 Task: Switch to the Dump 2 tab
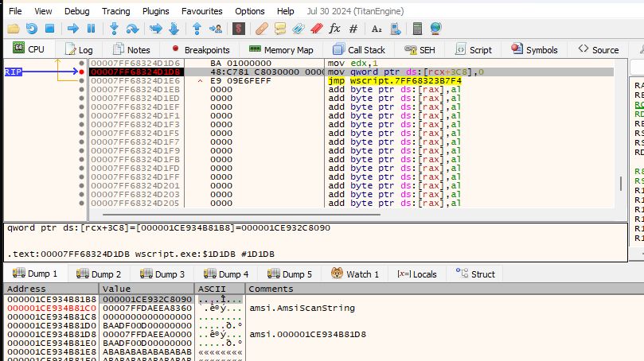(x=99, y=274)
